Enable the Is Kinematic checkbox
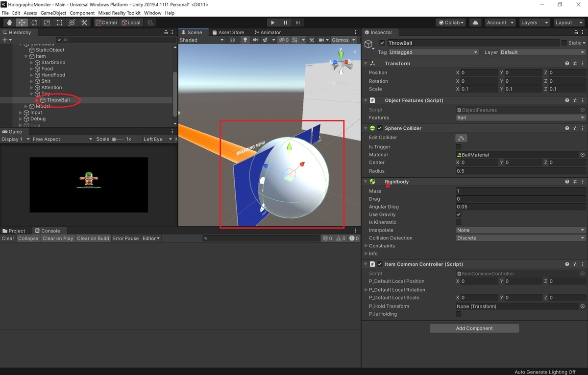 pos(459,222)
